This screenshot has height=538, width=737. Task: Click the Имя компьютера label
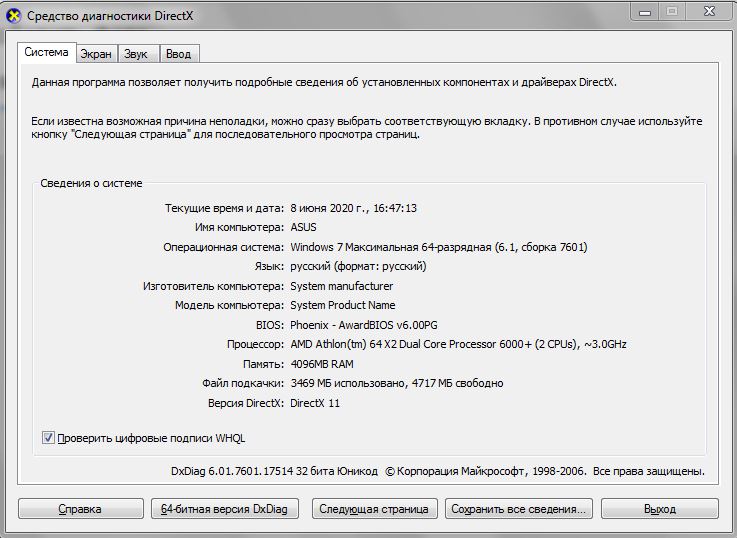point(239,227)
